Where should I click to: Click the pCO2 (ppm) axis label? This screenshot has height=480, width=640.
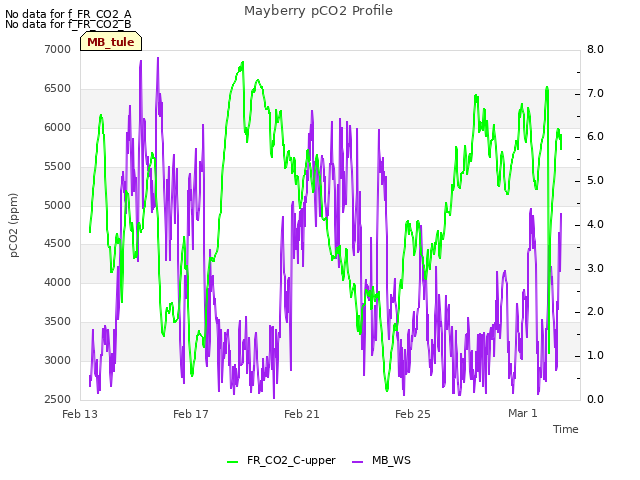coord(14,225)
